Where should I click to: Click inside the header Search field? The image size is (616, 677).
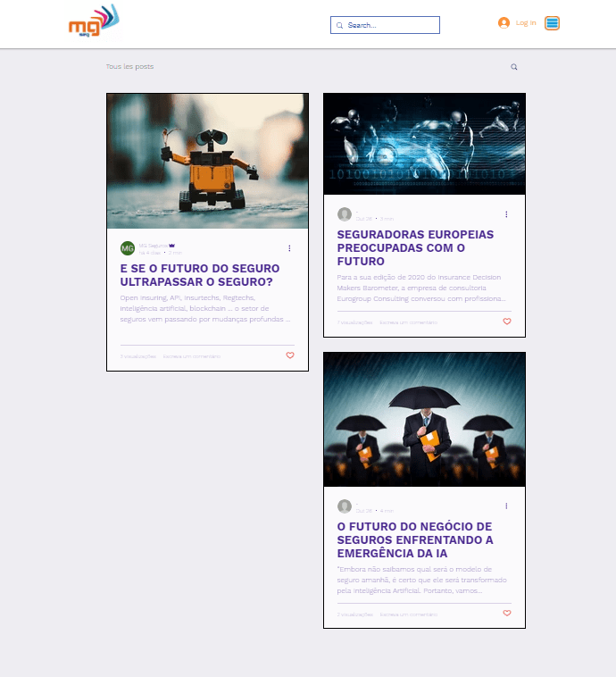coord(391,25)
